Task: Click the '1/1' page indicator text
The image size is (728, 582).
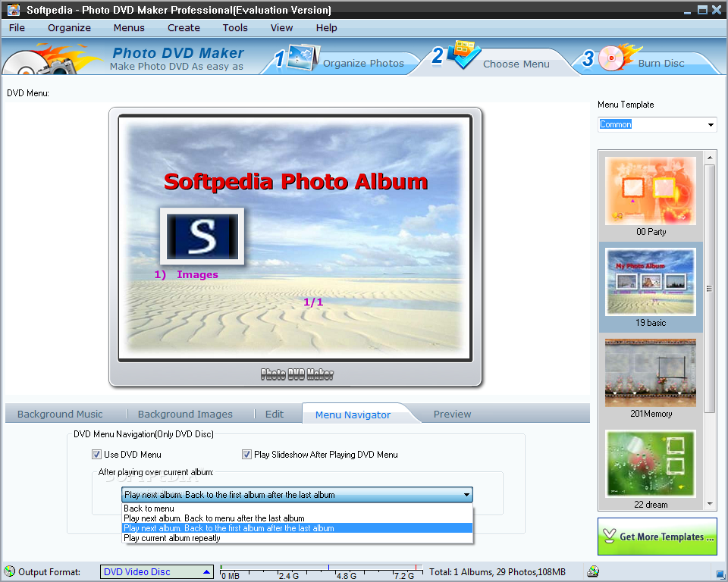Action: click(313, 302)
